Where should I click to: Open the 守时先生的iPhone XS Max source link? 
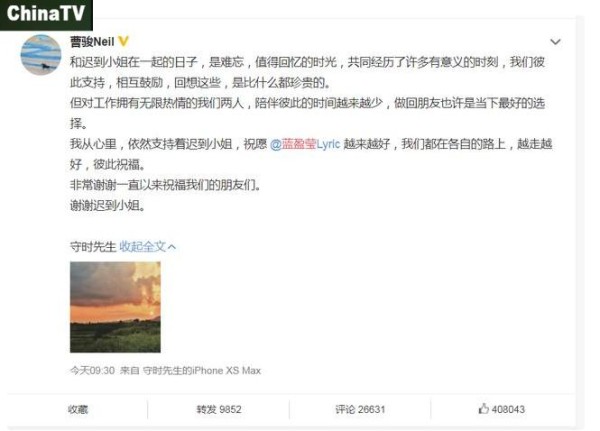pos(202,371)
